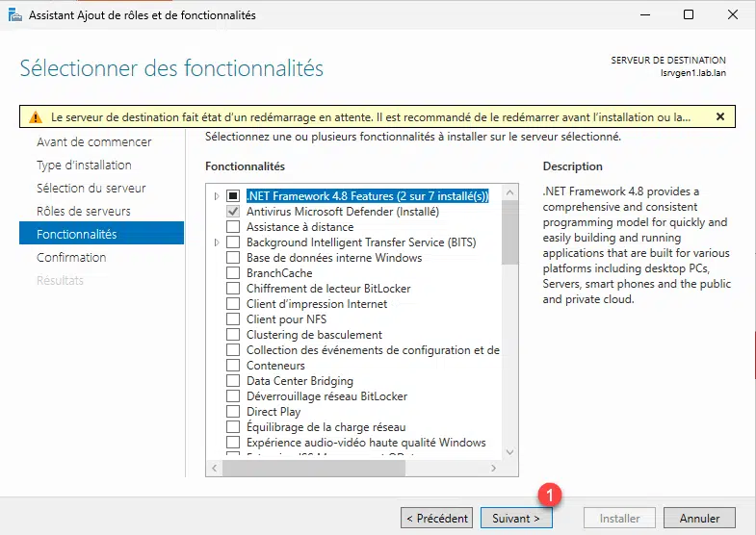The height and width of the screenshot is (535, 756).
Task: Go to Rôles de serveurs step
Action: [x=84, y=212]
